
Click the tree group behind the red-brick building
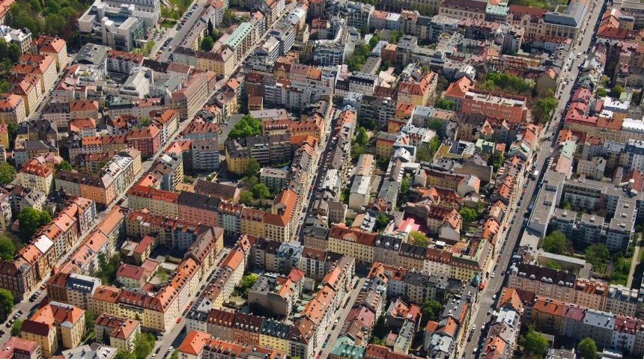[509, 82]
